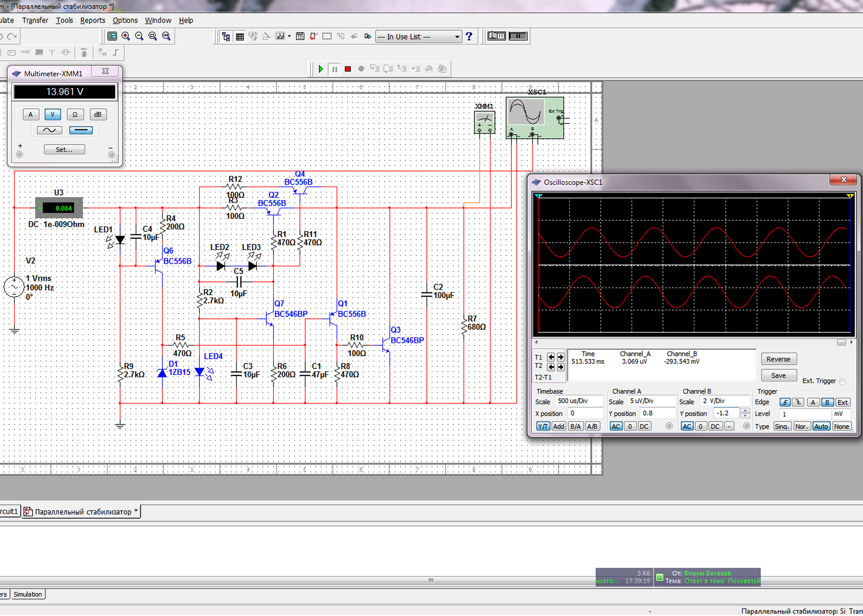This screenshot has width=863, height=616.
Task: Click the multimeter Set... button
Action: tap(64, 149)
